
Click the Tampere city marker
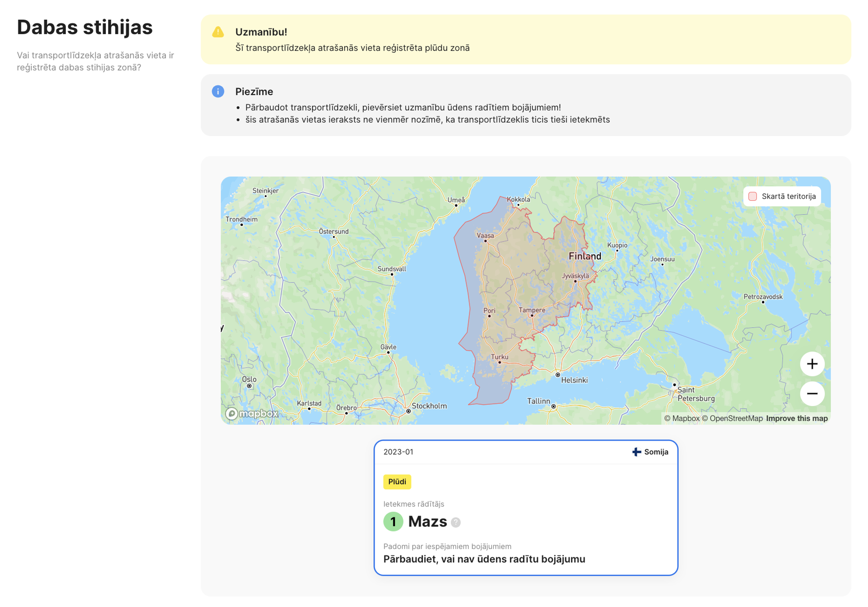point(532,315)
